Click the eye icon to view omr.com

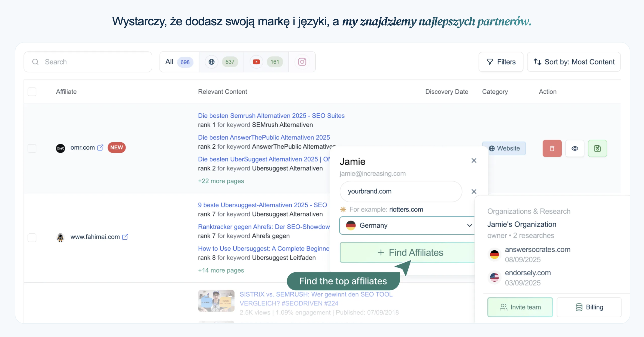pos(575,148)
